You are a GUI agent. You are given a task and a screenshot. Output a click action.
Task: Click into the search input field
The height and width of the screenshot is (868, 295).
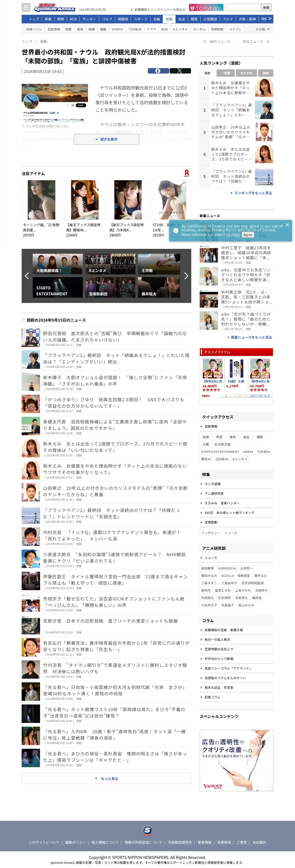[243, 7]
